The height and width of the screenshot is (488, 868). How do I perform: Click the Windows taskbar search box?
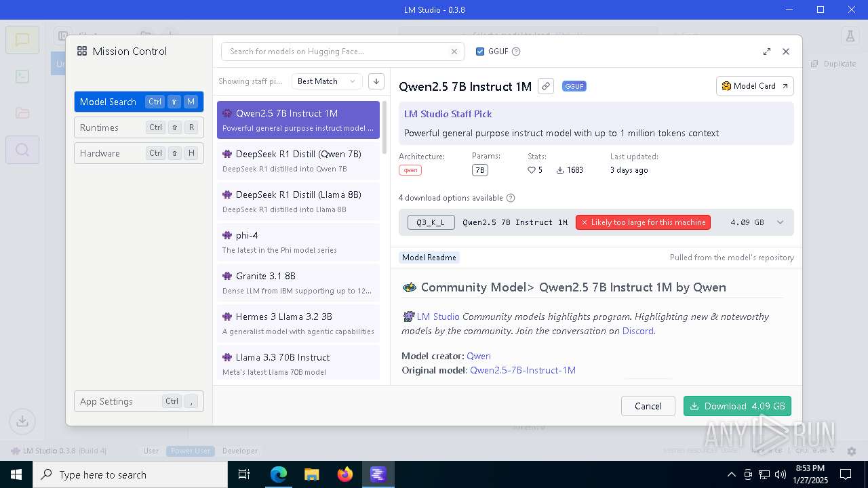[x=130, y=474]
